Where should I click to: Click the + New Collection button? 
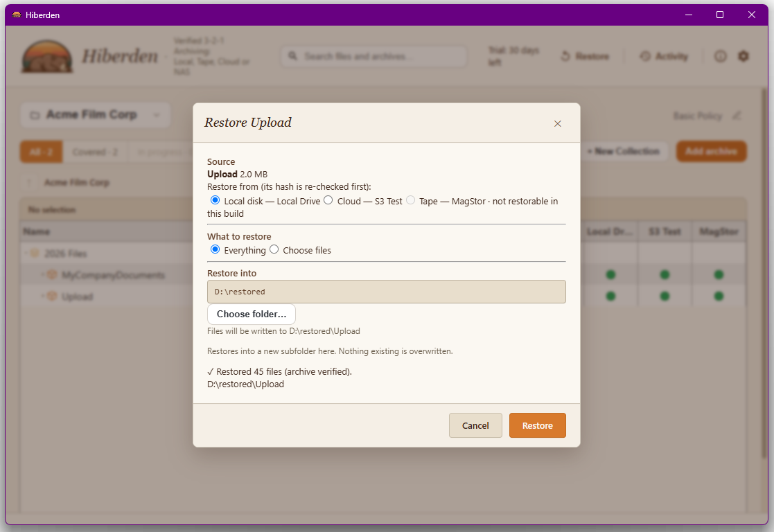click(624, 152)
